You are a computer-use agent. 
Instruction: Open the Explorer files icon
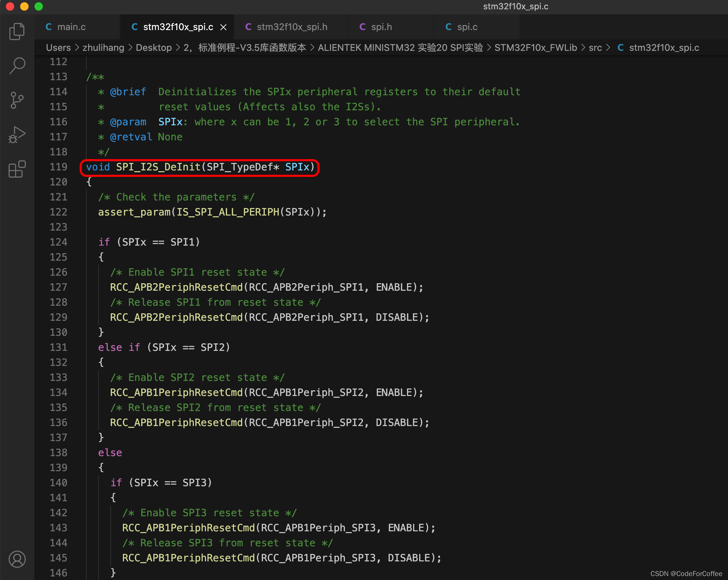point(17,32)
